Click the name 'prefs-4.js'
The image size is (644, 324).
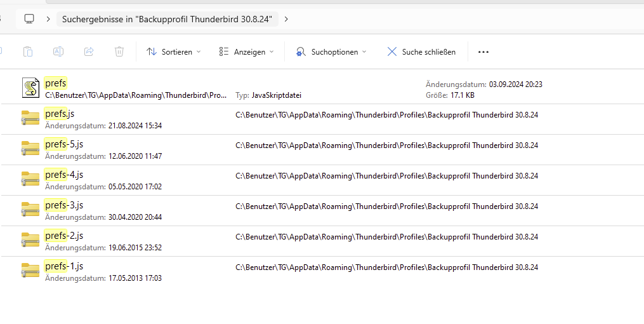coord(64,174)
